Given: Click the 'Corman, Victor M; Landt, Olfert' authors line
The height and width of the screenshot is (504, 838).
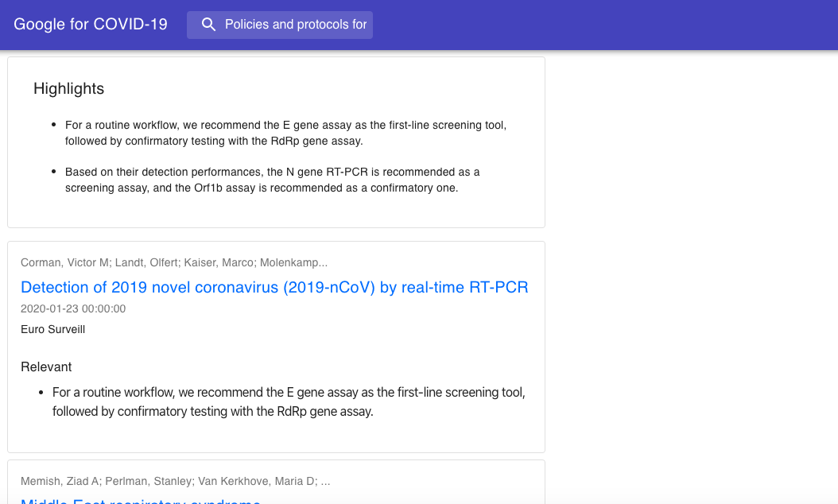Looking at the screenshot, I should tap(174, 262).
